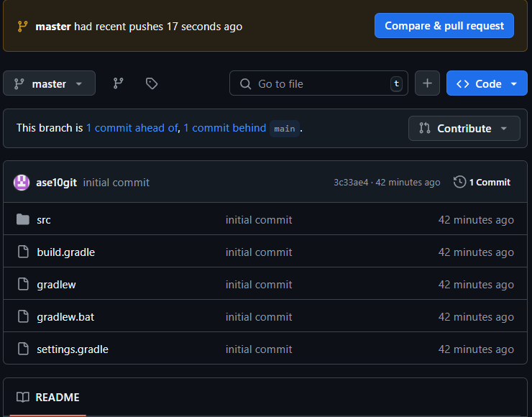Select the README tab

pyautogui.click(x=48, y=398)
